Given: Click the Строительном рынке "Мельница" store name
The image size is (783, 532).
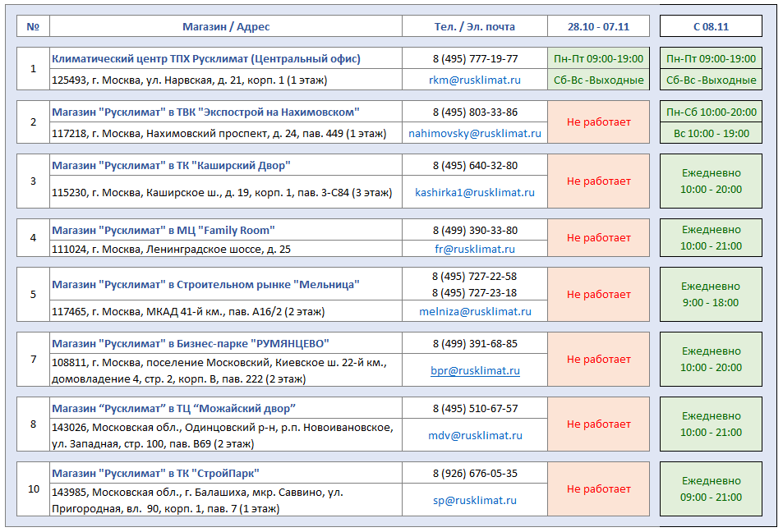Looking at the screenshot, I should [x=205, y=285].
